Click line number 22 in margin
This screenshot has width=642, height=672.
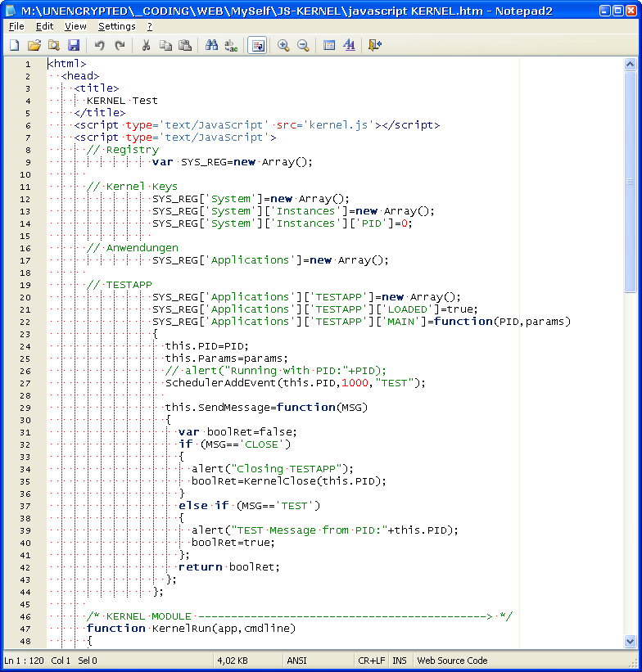(25, 322)
